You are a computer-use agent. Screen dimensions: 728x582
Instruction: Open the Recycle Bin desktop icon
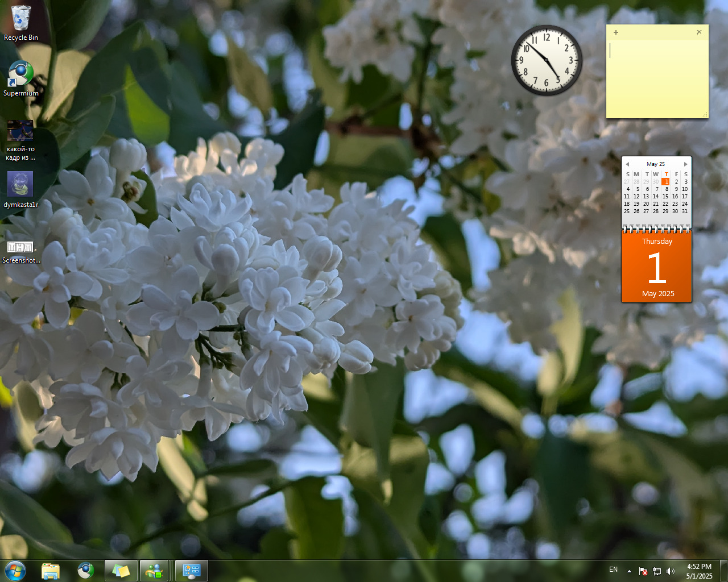[x=21, y=24]
